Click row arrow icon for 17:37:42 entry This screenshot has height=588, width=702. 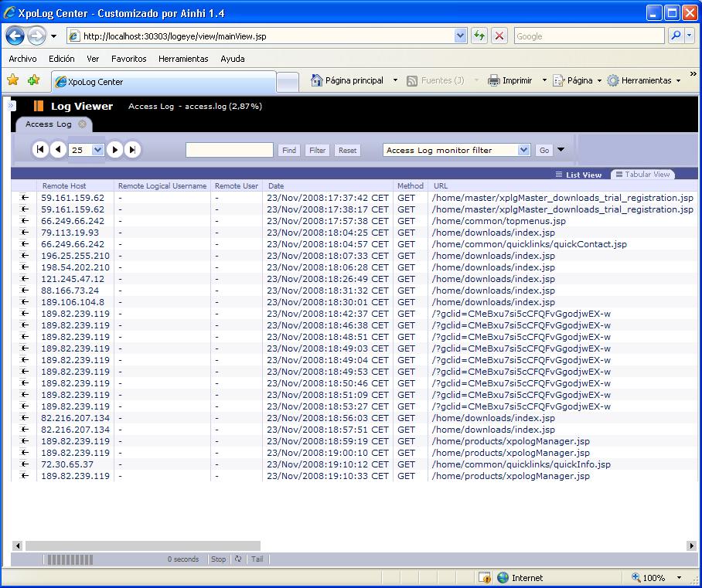(x=24, y=197)
